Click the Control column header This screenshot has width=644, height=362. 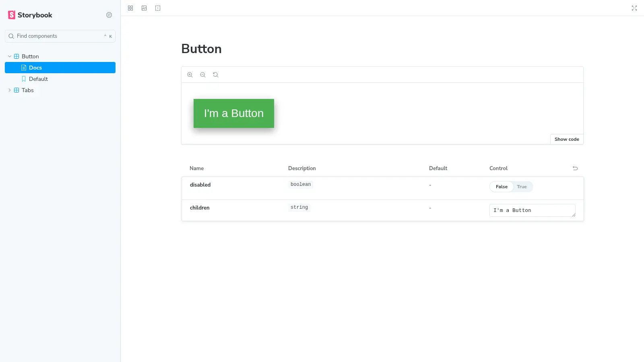498,169
